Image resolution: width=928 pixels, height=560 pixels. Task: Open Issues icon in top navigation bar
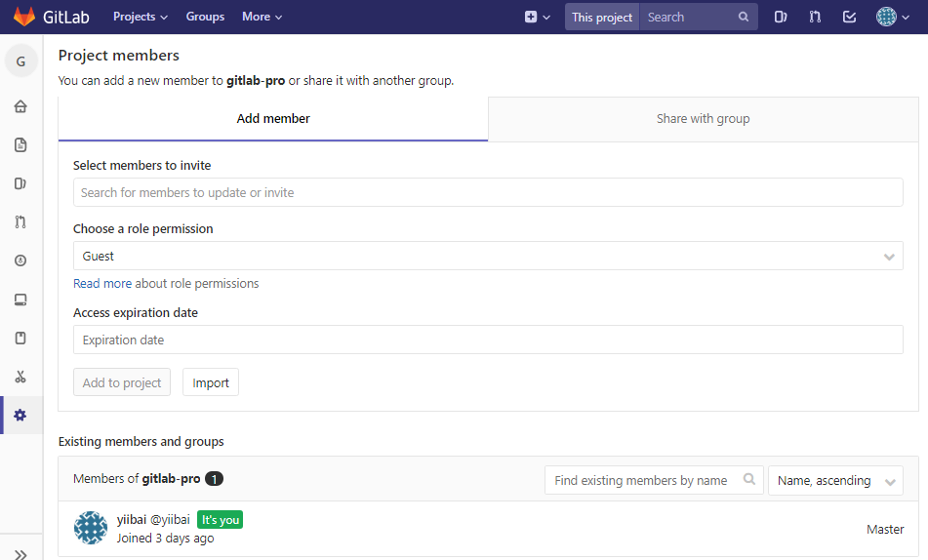781,18
